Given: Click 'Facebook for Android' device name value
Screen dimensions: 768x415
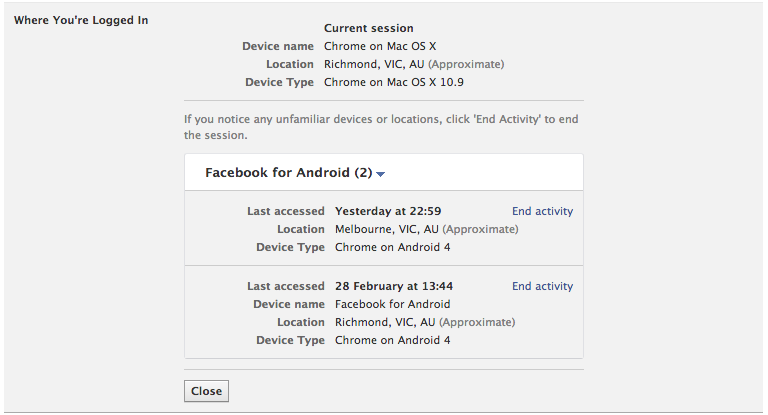Looking at the screenshot, I should 392,304.
